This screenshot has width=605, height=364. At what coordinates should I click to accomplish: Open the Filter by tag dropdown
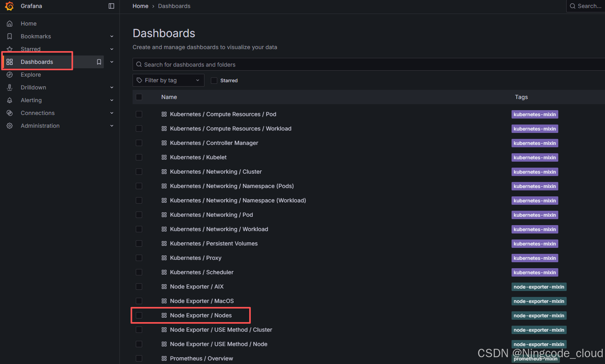pyautogui.click(x=168, y=80)
